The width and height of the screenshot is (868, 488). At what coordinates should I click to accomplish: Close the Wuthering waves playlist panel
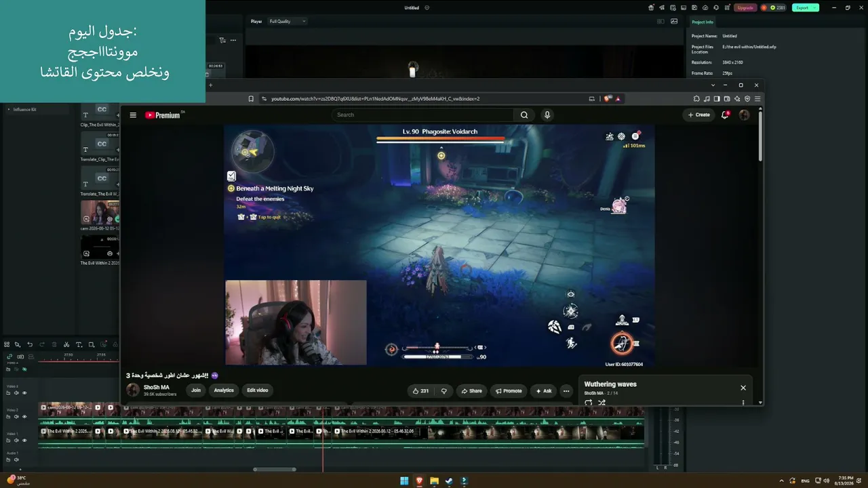tap(743, 388)
